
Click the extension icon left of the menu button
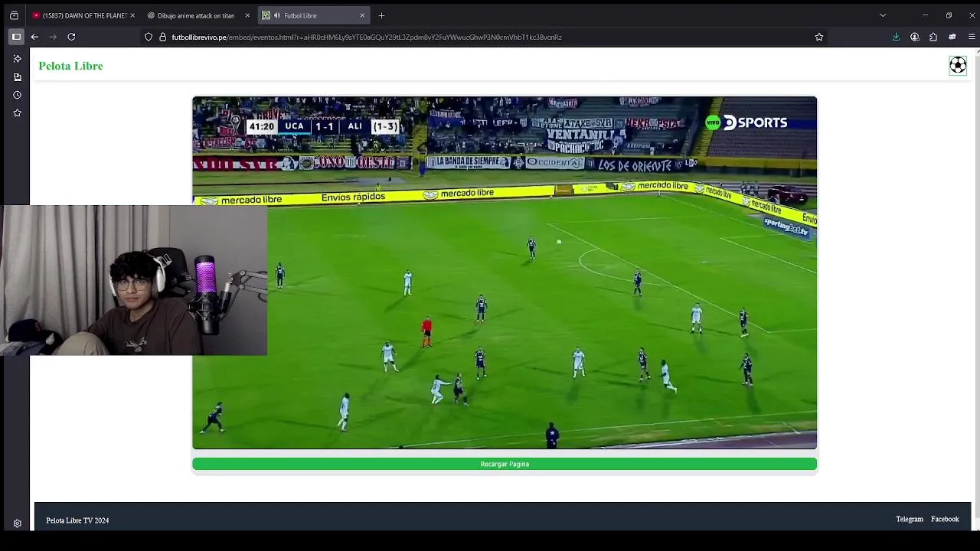(x=952, y=37)
